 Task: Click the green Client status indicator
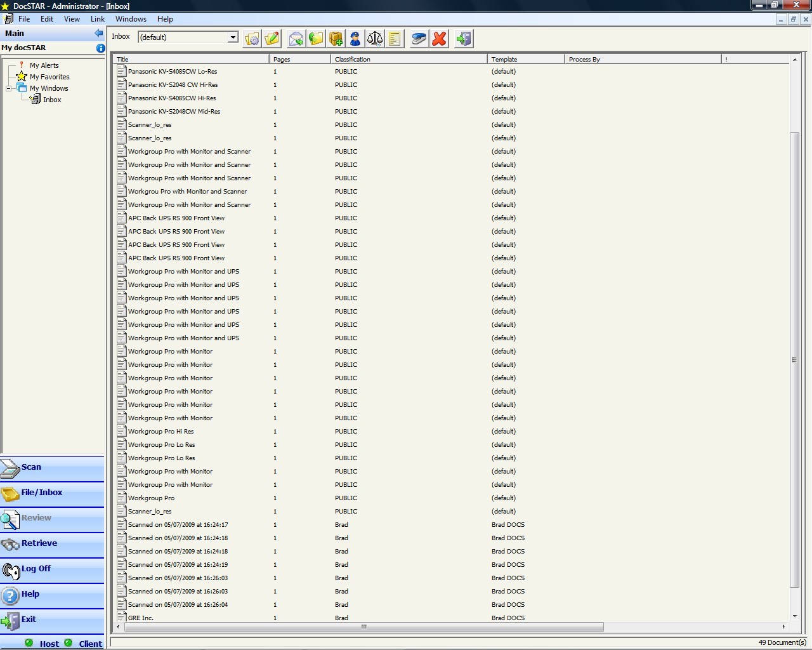pyautogui.click(x=69, y=643)
